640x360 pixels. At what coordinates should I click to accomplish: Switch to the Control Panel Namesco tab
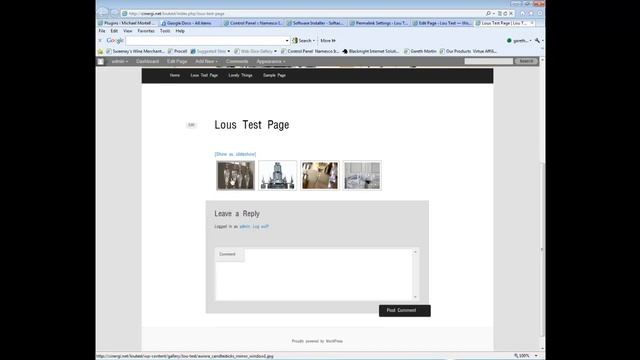pos(253,23)
